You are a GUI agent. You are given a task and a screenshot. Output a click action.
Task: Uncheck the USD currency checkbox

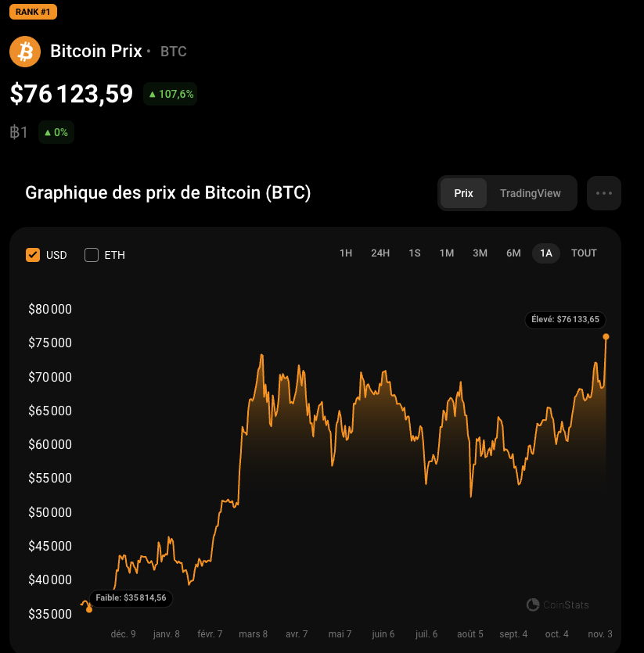[x=33, y=255]
